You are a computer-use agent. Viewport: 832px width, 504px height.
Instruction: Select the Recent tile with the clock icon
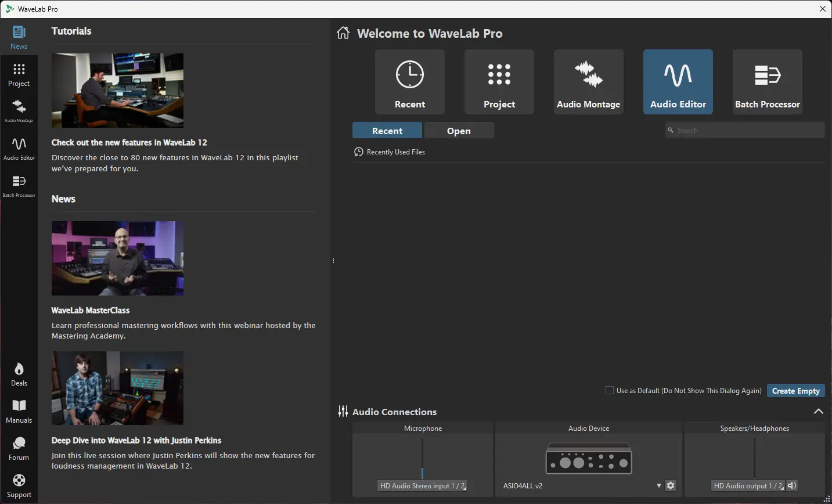pyautogui.click(x=410, y=82)
